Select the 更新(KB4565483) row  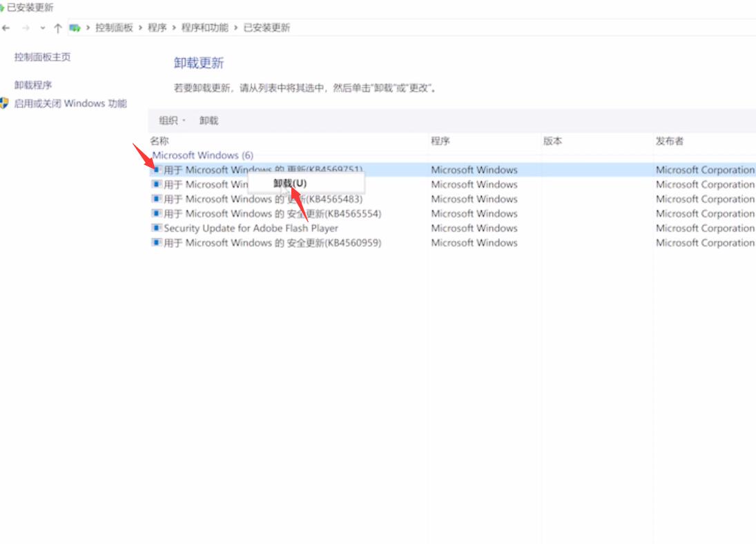click(453, 199)
